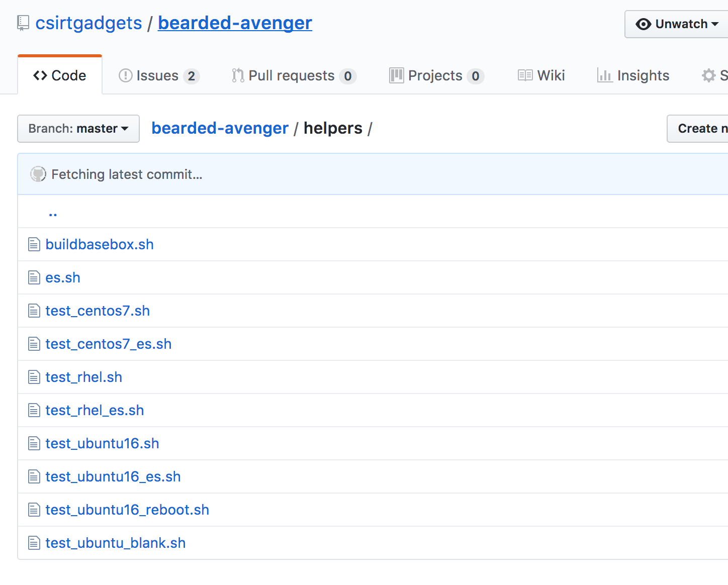Click bearded-avenger in the breadcrumb path

pyautogui.click(x=220, y=128)
